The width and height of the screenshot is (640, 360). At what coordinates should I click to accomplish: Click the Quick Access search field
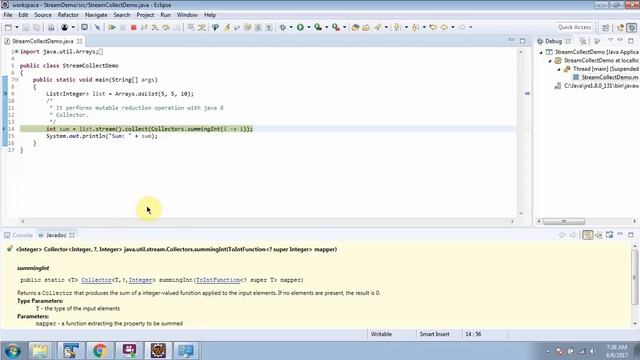tap(574, 27)
